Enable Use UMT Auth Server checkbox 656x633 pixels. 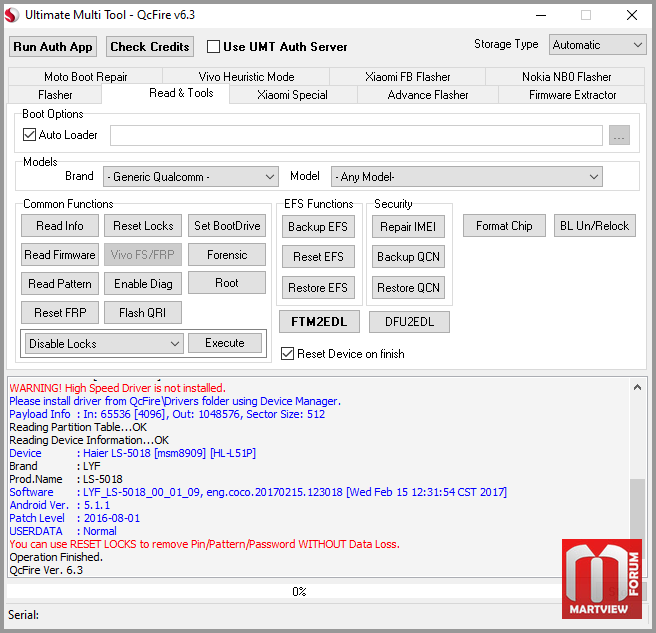213,46
